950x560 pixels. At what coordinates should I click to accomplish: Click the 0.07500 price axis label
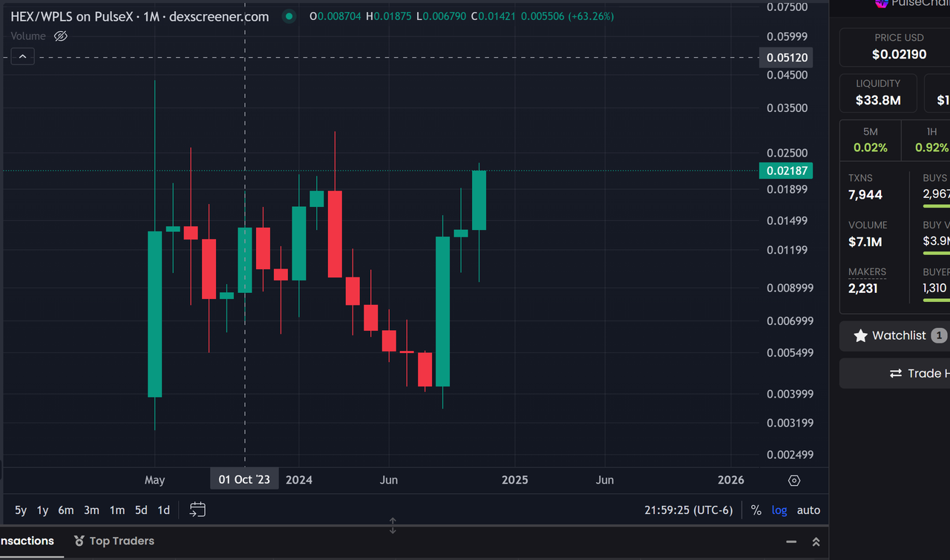(786, 7)
